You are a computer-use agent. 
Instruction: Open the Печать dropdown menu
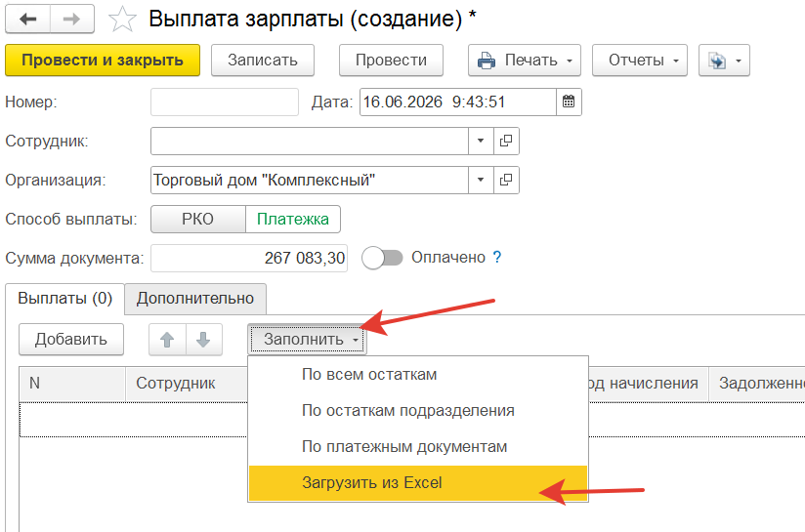pyautogui.click(x=525, y=61)
